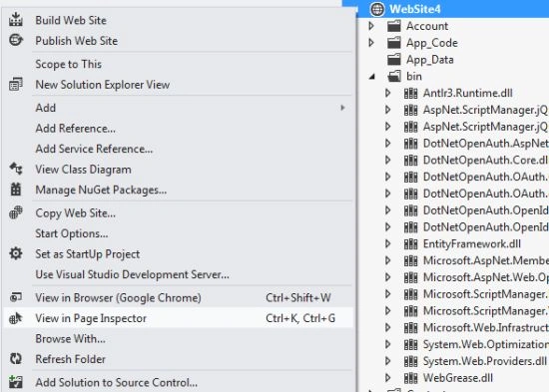Expand the WebGrease.dll node
Screen dimensions: 549x392
tap(388, 378)
